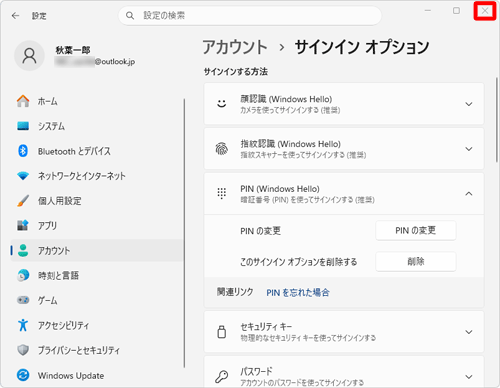The image size is (500, 388).
Task: Open the PIN を忘れた場合 link
Action: 298,292
